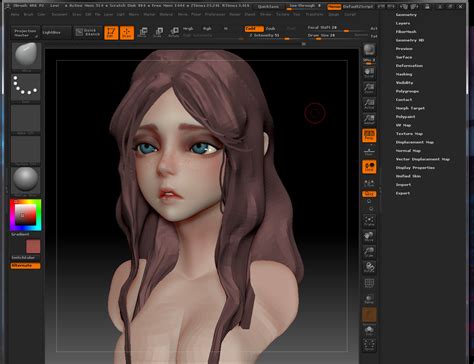
Task: Open the Menus toggle button
Action: [x=334, y=7]
